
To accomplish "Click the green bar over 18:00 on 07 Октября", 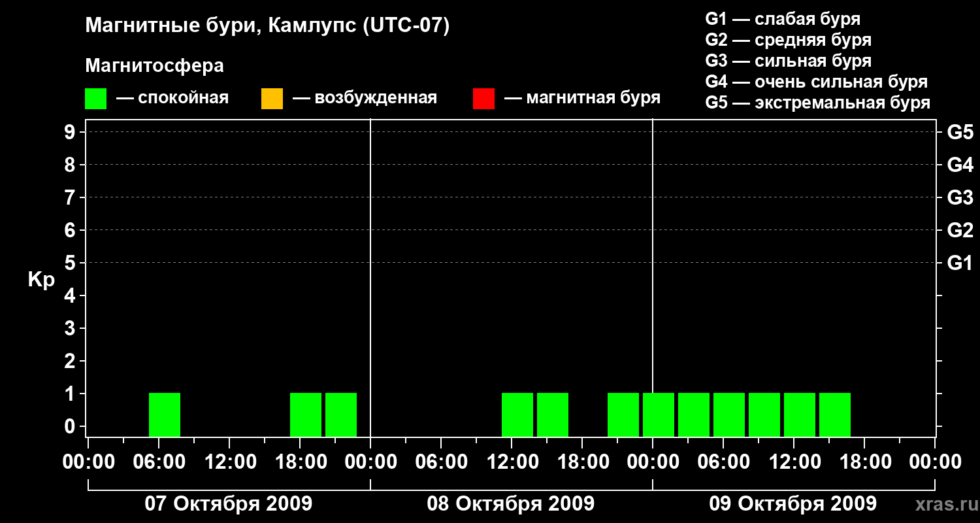I will (306, 414).
